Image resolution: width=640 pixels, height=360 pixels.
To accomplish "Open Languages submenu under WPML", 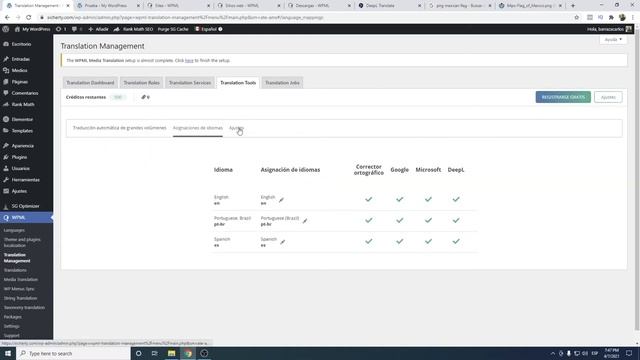I will click(x=14, y=231).
